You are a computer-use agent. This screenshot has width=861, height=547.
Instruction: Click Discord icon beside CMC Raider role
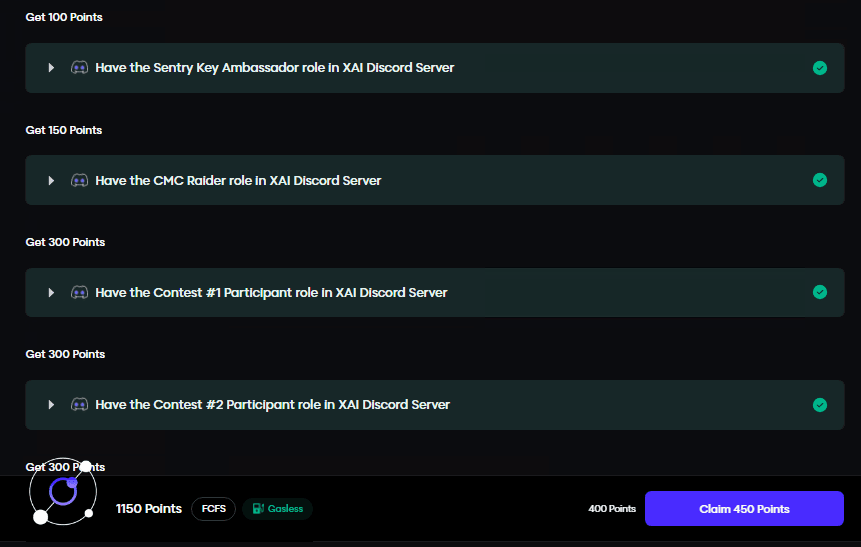coord(80,180)
